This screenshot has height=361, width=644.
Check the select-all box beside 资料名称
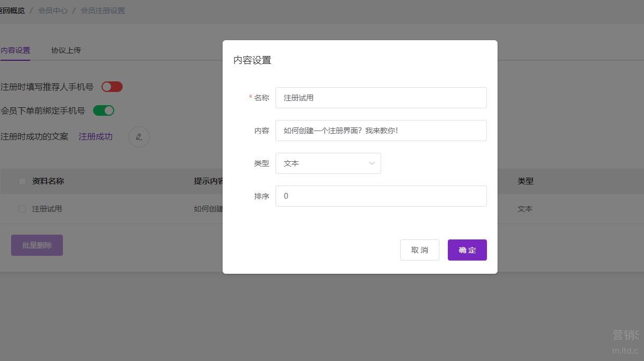coord(22,181)
